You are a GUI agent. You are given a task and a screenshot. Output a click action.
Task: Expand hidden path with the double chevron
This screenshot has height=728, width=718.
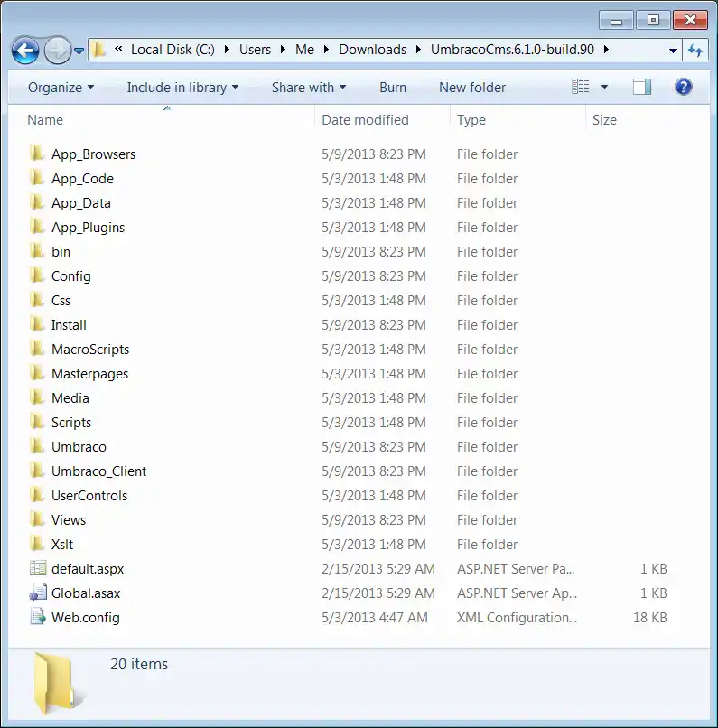118,49
